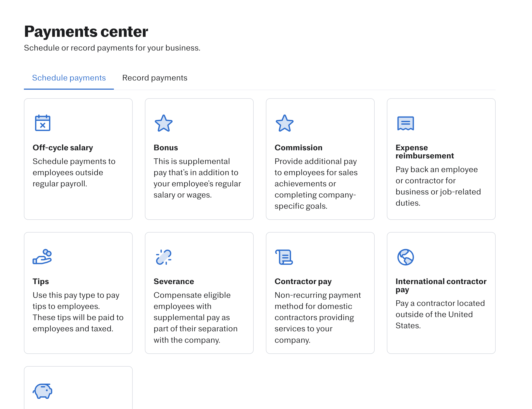The height and width of the screenshot is (409, 532).
Task: Click the Contractor pay scroll icon
Action: [x=284, y=257]
